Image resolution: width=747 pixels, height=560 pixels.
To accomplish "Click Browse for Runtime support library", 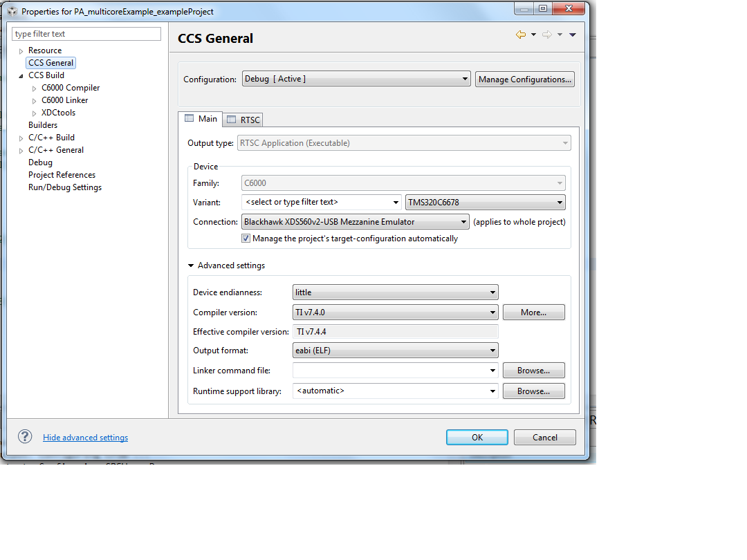I will coord(533,391).
